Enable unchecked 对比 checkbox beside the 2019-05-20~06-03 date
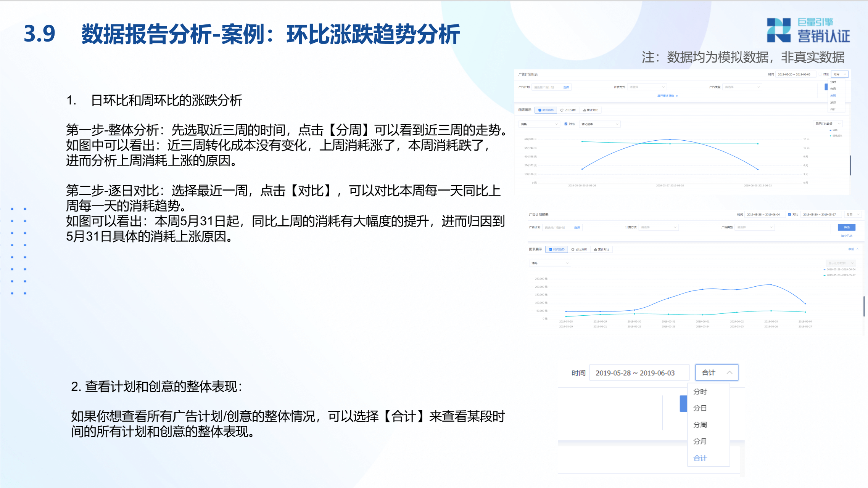Viewport: 868px width, 488px height. click(820, 74)
